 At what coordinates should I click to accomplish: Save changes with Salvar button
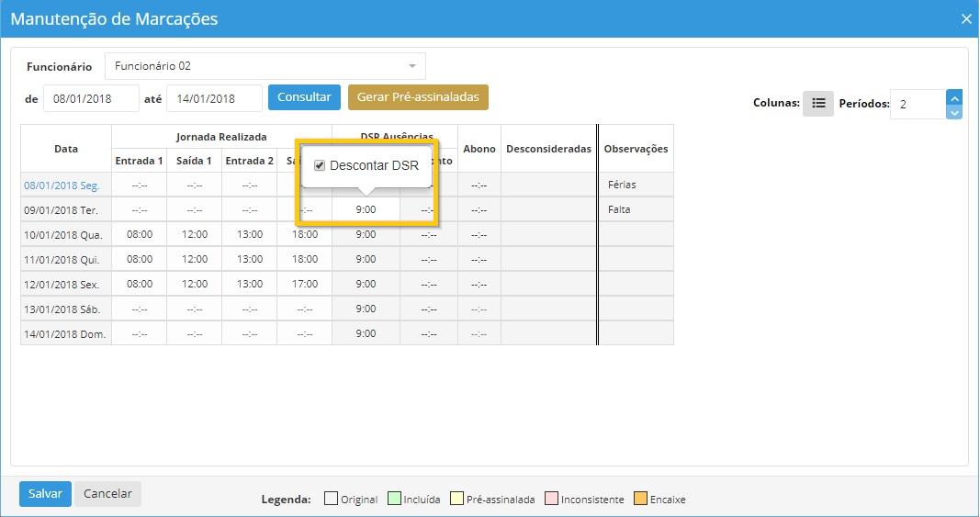click(x=45, y=494)
